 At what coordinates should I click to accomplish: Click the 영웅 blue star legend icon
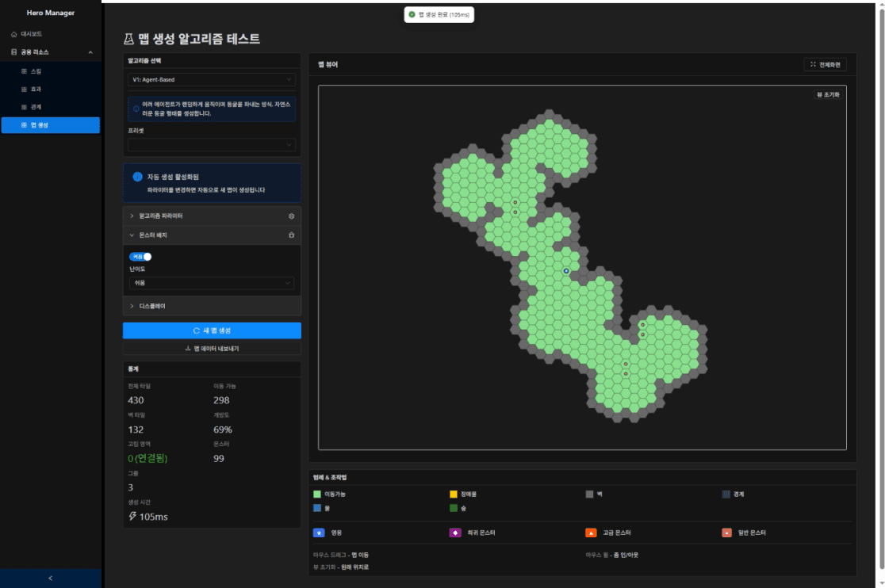pyautogui.click(x=319, y=533)
